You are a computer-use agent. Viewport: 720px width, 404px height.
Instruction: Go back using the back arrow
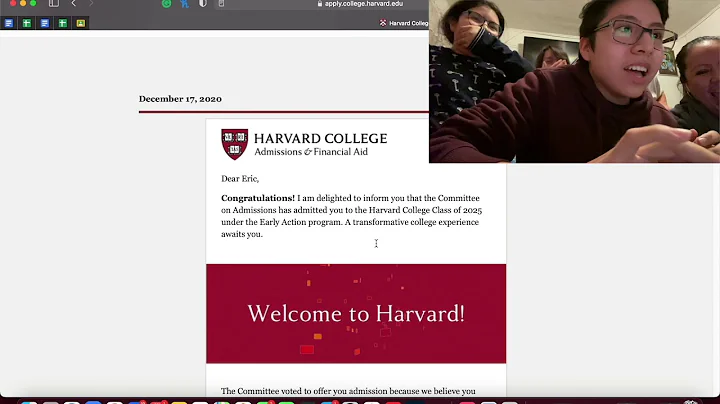[x=73, y=4]
